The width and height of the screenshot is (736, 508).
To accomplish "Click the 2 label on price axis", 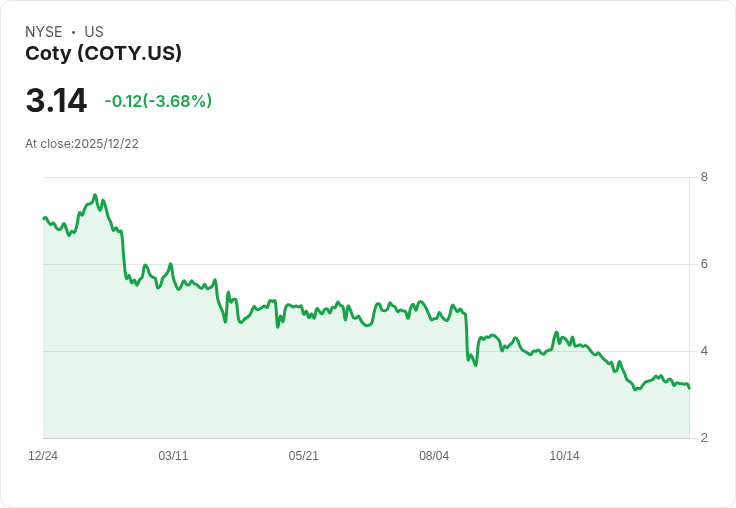I will (704, 438).
